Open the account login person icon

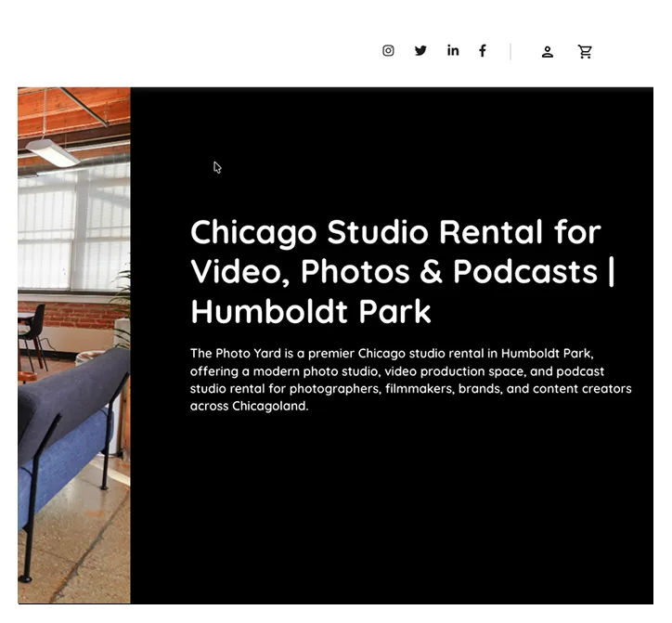click(x=548, y=52)
